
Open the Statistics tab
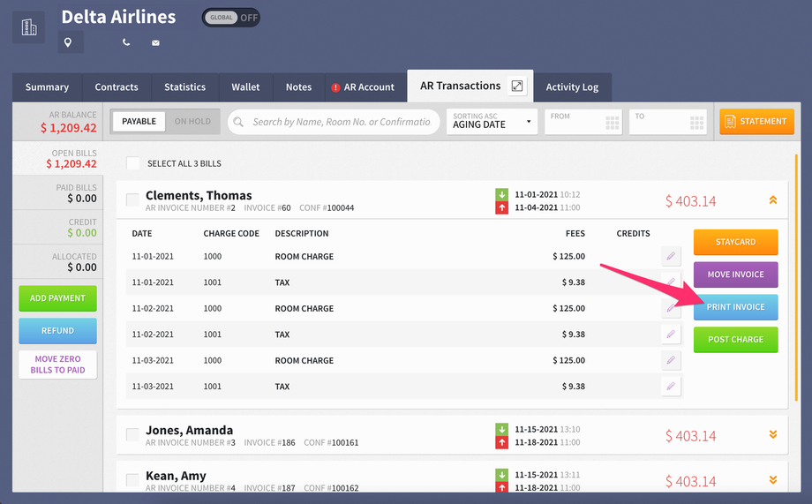(184, 87)
